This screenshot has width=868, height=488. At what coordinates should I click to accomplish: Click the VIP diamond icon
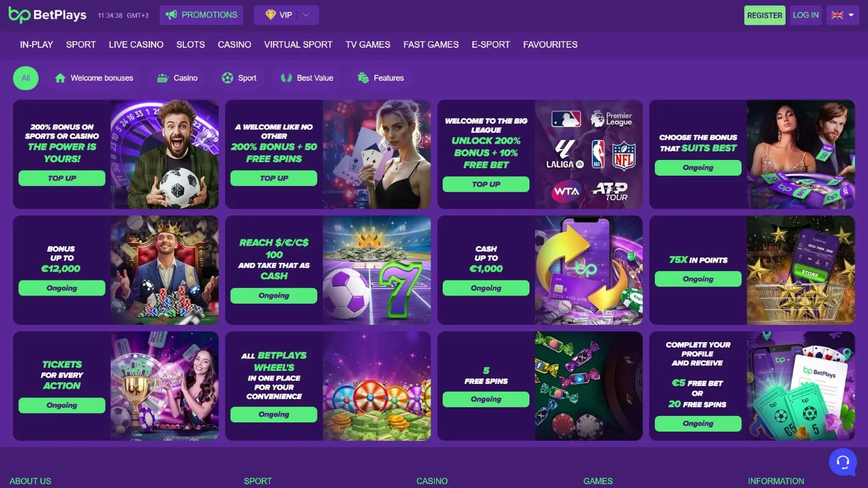270,15
